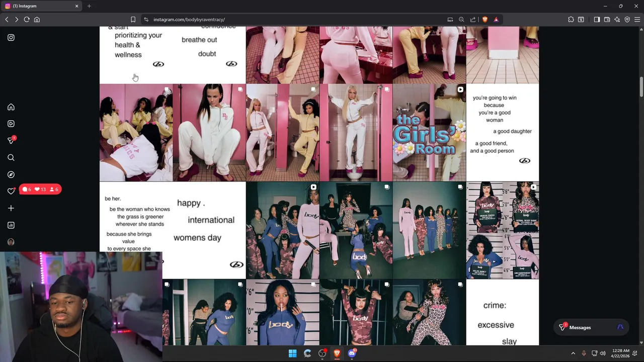Click the Brave taskbar icon
Image resolution: width=644 pixels, height=362 pixels.
[x=337, y=353]
